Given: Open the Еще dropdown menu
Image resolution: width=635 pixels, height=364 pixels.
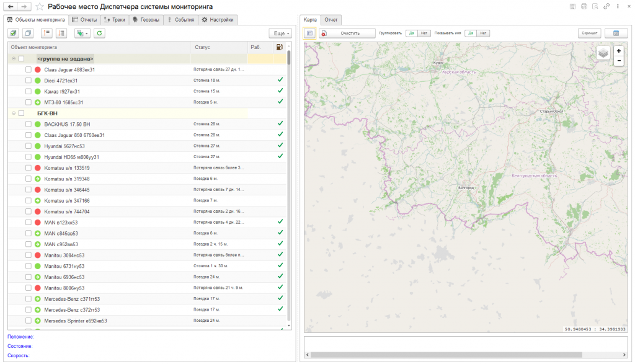Looking at the screenshot, I should click(x=280, y=33).
